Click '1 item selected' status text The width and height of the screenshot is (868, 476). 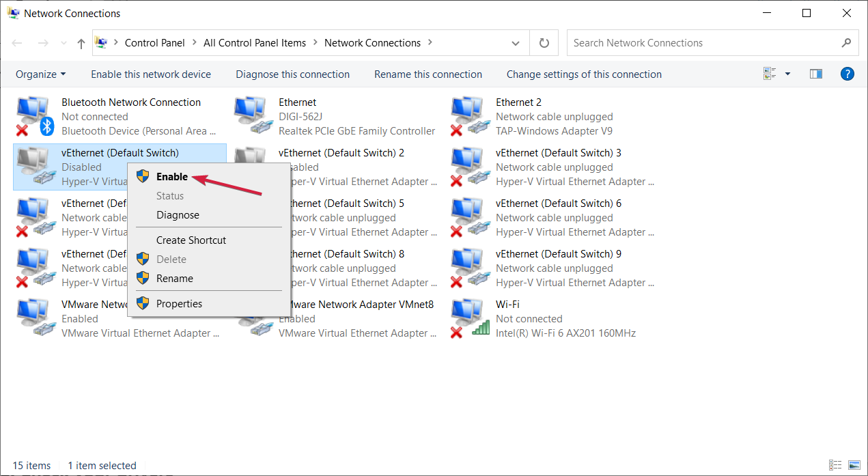click(x=102, y=466)
